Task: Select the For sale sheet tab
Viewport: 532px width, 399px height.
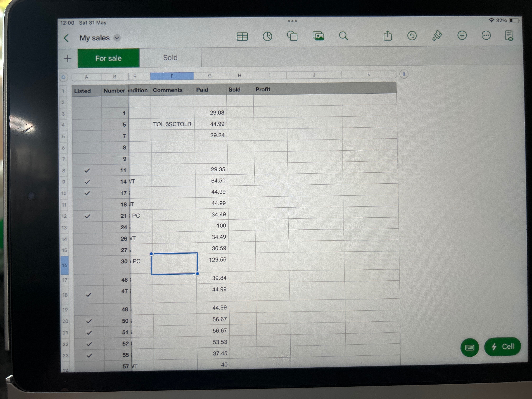Action: click(108, 58)
